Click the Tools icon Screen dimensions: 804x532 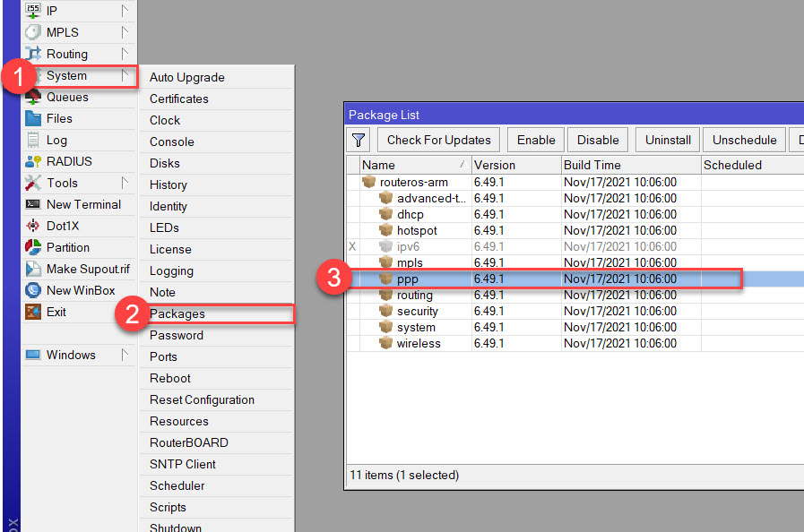click(x=33, y=183)
